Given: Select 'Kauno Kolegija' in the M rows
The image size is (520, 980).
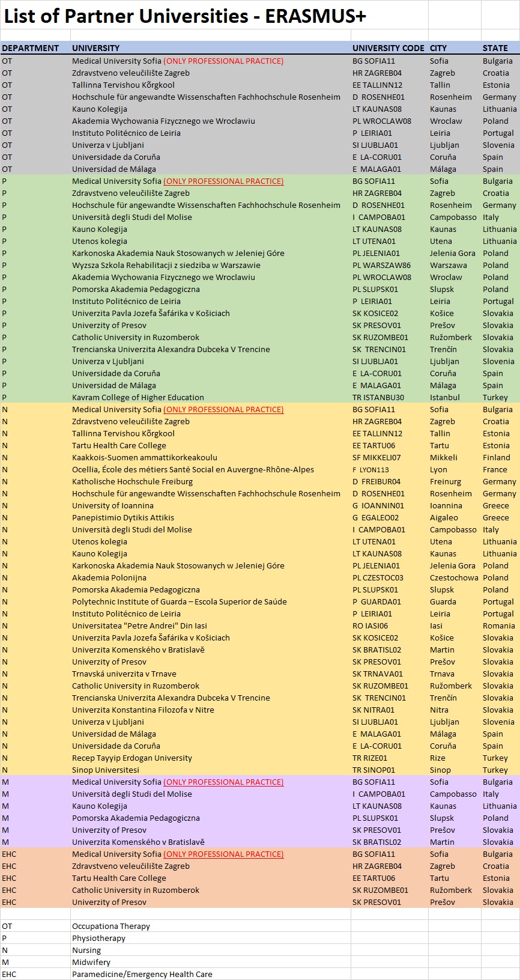Looking at the screenshot, I should tap(100, 806).
